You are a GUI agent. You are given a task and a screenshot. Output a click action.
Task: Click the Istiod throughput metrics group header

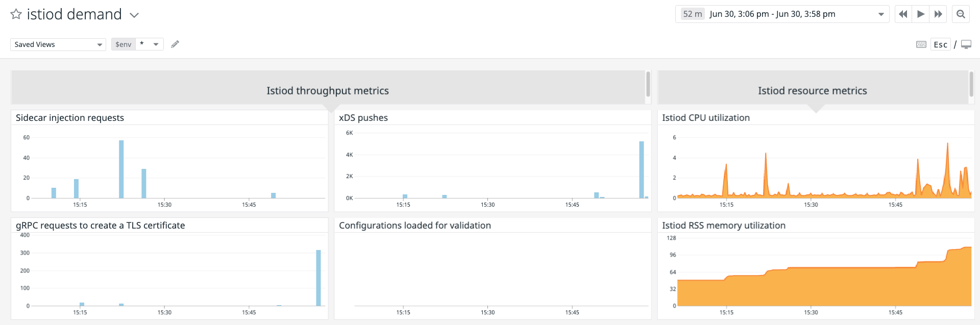coord(328,91)
